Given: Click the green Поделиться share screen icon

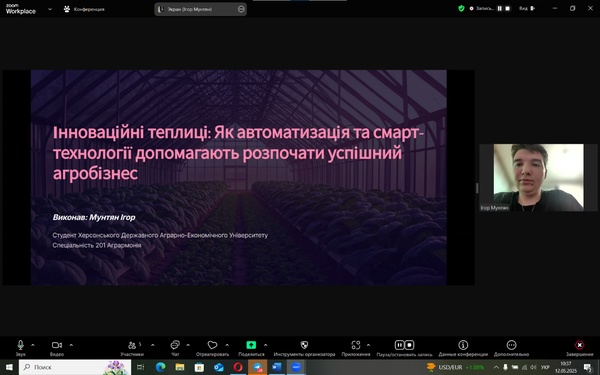Looking at the screenshot, I should pyautogui.click(x=251, y=345).
